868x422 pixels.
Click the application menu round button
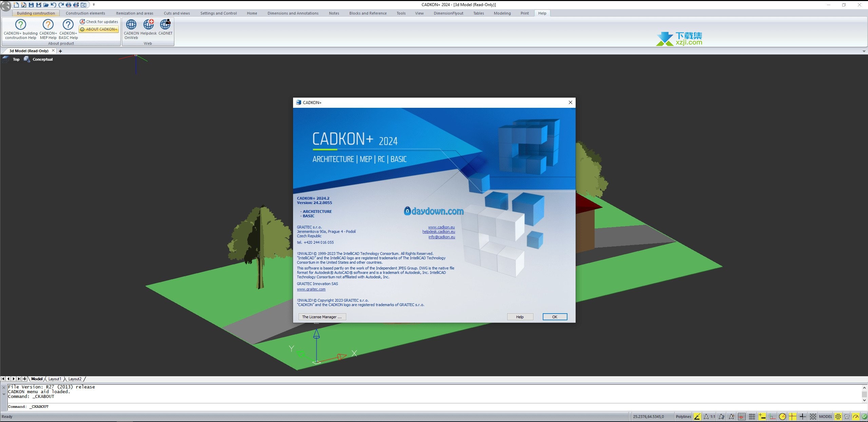coord(6,6)
